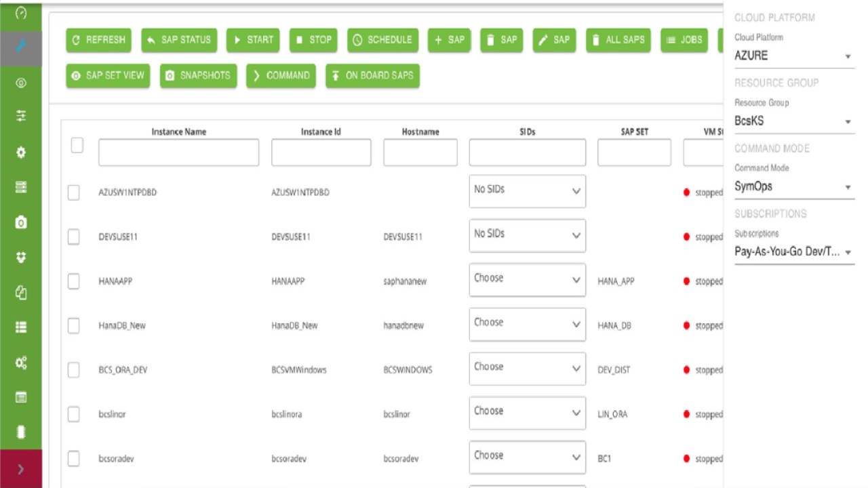Open the double-gears icon in sidebar
The height and width of the screenshot is (488, 868).
pyautogui.click(x=20, y=363)
